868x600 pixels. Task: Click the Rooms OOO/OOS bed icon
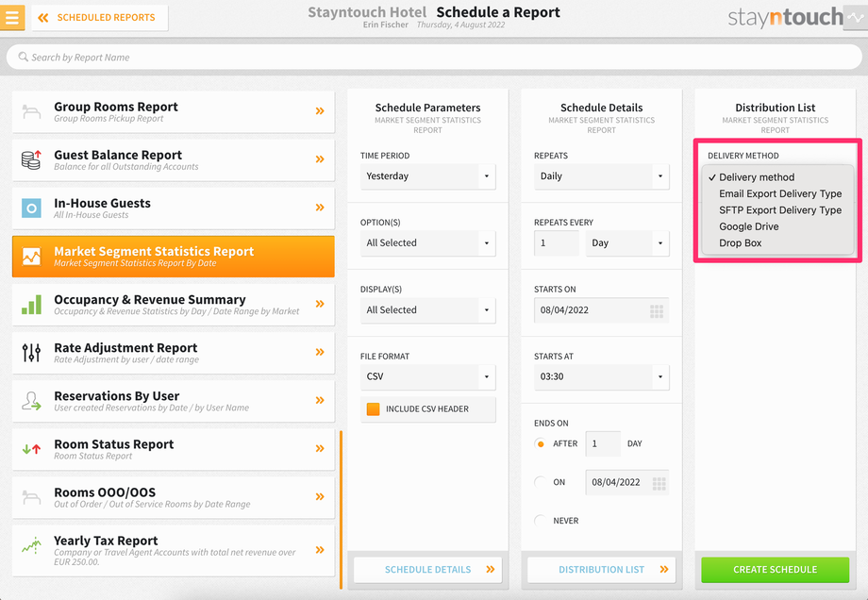[31, 497]
